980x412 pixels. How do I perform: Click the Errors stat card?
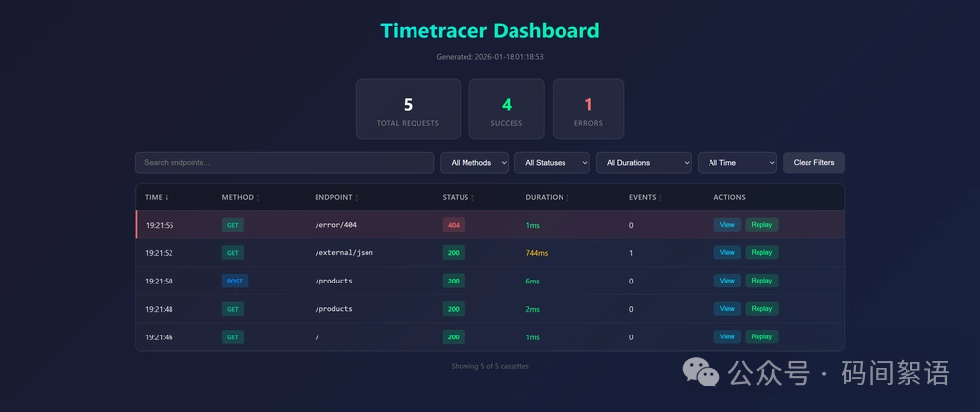click(588, 110)
